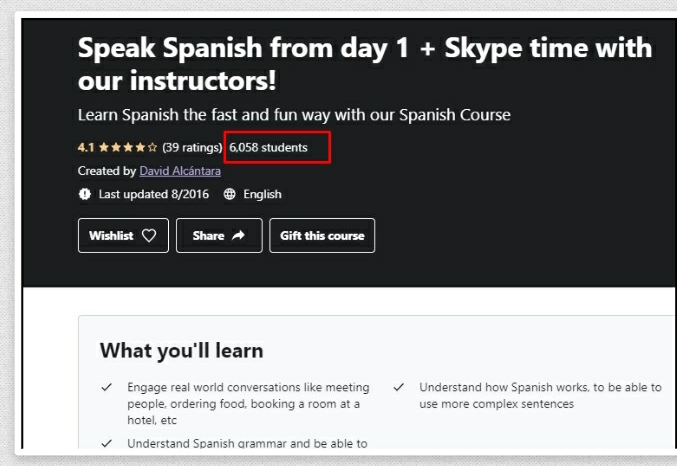Click the '(39 ratings)' text
This screenshot has height=466, width=677.
pos(191,148)
